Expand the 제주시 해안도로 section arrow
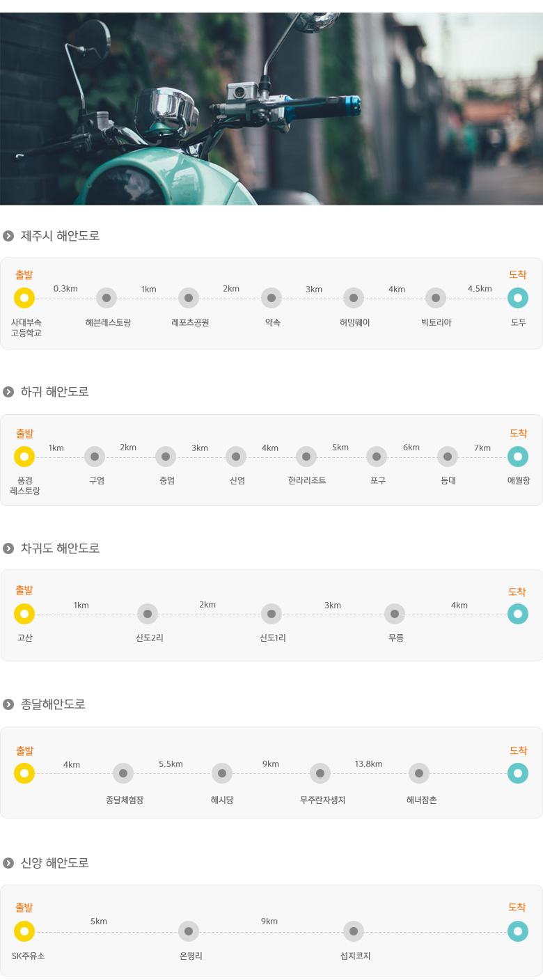This screenshot has height=980, width=543. (8, 236)
